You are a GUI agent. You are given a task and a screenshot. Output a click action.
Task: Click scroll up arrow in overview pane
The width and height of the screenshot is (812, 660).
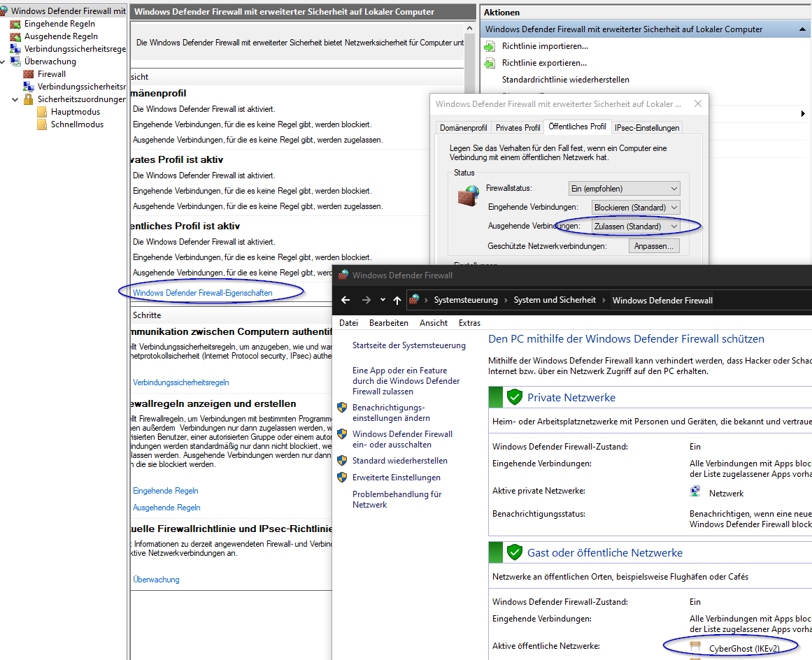470,29
